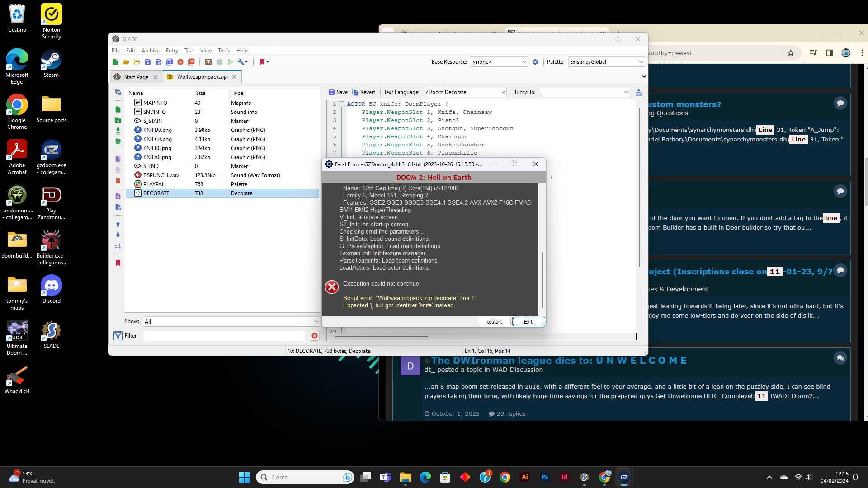Click the Save All stacked floppies icon
The width and height of the screenshot is (868, 488).
click(x=170, y=62)
